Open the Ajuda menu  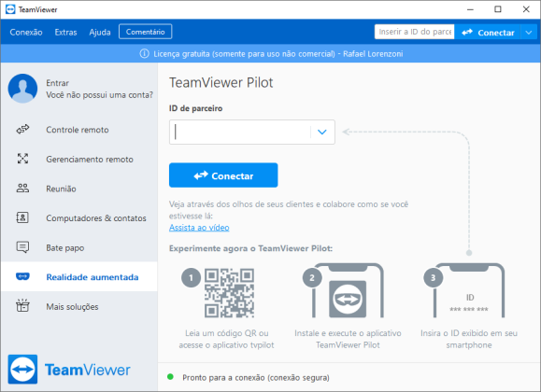click(100, 32)
